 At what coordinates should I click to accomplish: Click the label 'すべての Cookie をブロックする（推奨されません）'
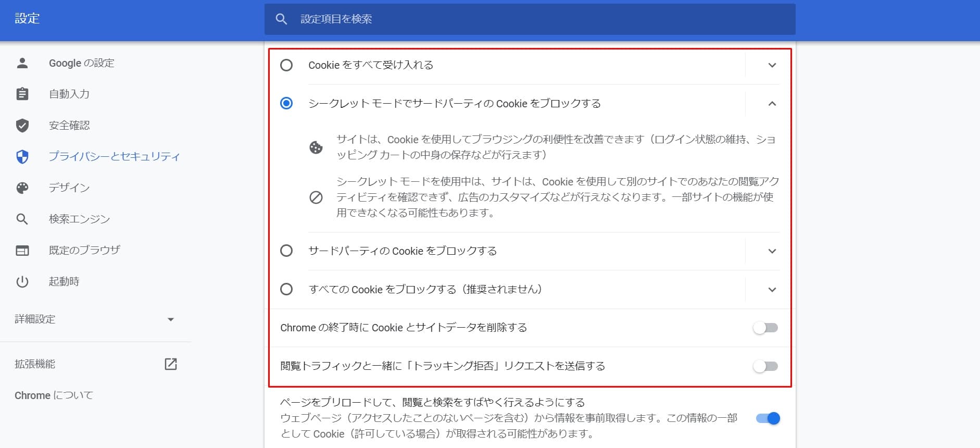click(425, 289)
